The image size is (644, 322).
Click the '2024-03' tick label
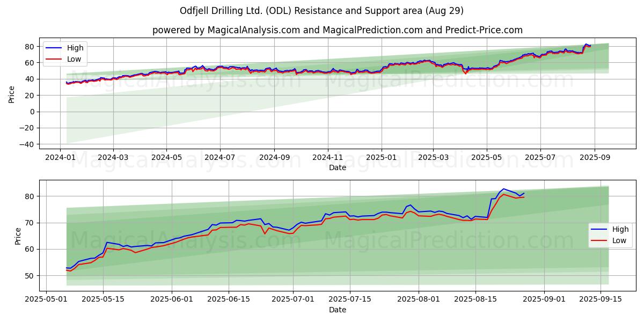pos(113,158)
